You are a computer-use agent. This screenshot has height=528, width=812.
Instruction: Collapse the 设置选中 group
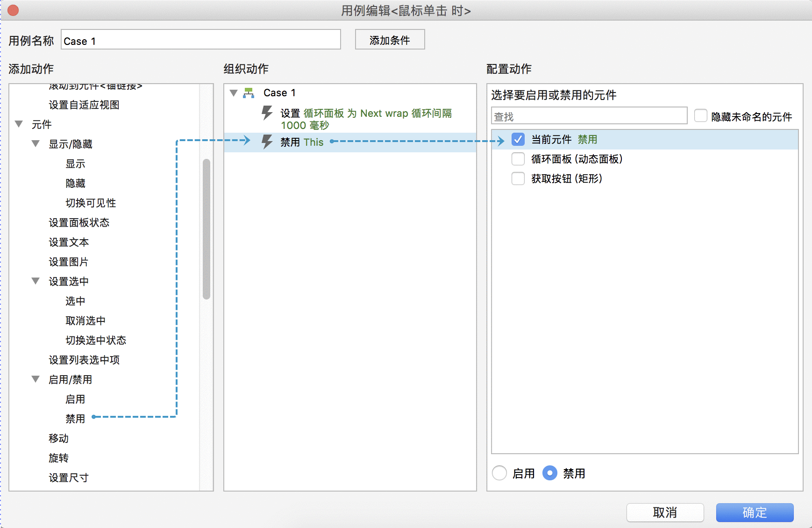point(36,281)
